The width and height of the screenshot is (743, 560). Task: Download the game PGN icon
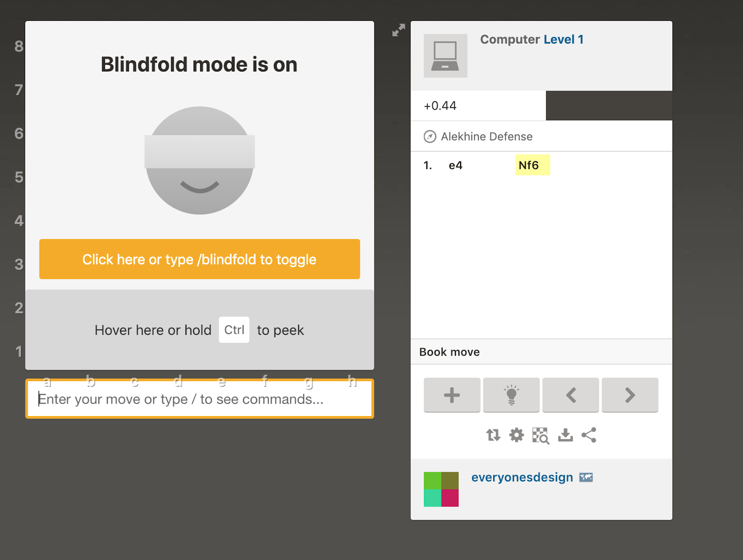pos(565,435)
